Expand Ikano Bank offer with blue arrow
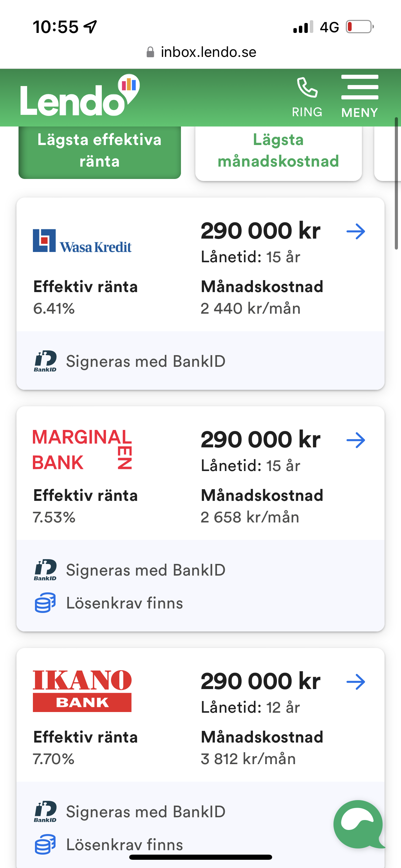Viewport: 401px width, 868px height. point(356,682)
